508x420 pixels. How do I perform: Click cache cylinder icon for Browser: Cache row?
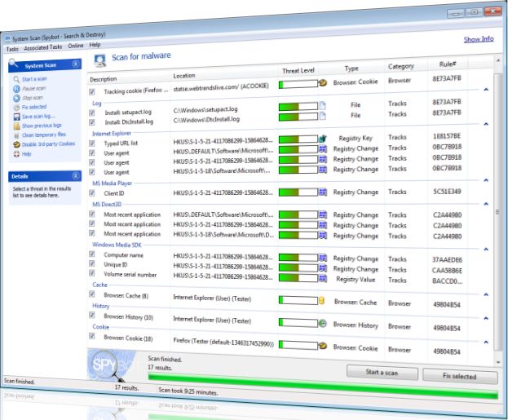[x=321, y=300]
